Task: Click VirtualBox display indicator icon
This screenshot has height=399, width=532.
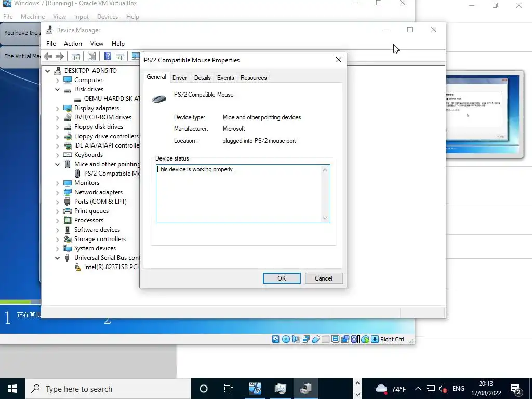Action: click(x=335, y=339)
